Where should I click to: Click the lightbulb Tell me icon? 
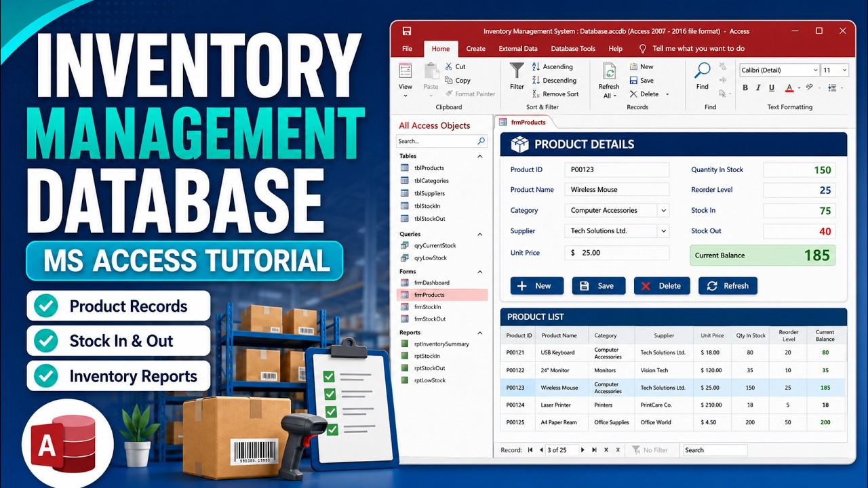pos(643,49)
